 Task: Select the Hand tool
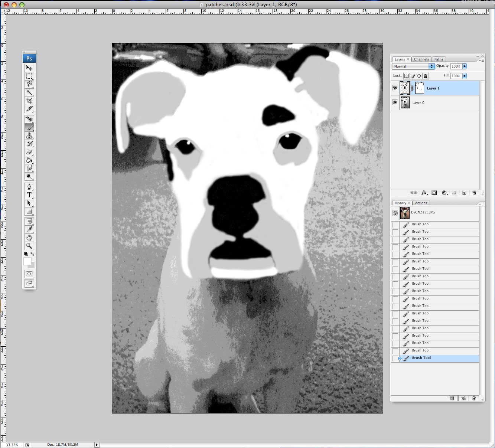coord(29,238)
